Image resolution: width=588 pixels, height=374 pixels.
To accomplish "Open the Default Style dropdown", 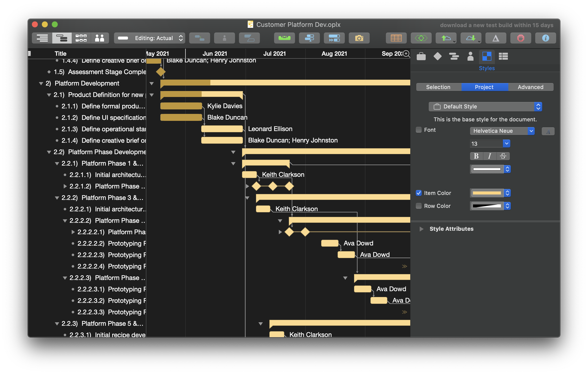I will tap(486, 106).
